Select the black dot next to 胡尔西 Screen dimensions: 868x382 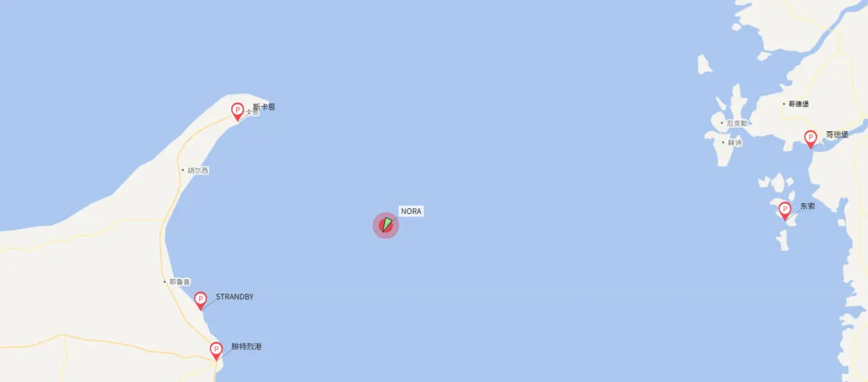(182, 170)
